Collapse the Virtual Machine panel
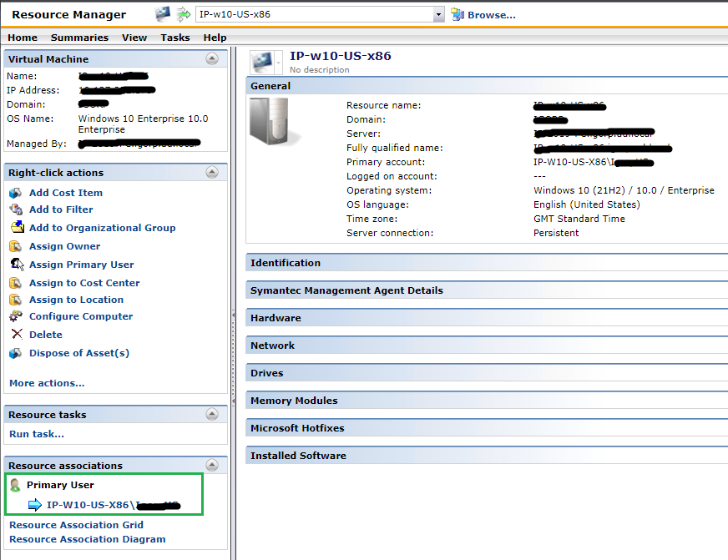Viewport: 728px width, 560px height. [x=212, y=59]
